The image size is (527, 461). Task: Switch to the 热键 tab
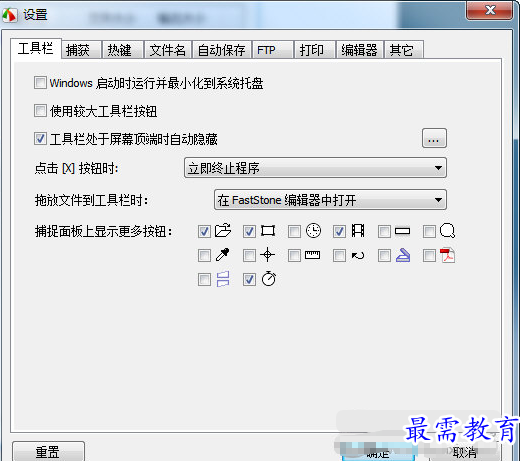123,50
